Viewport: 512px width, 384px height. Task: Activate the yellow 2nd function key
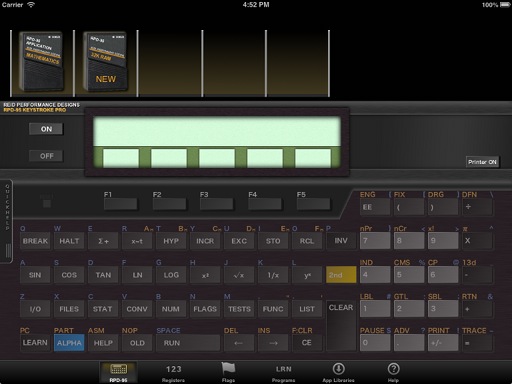(341, 275)
